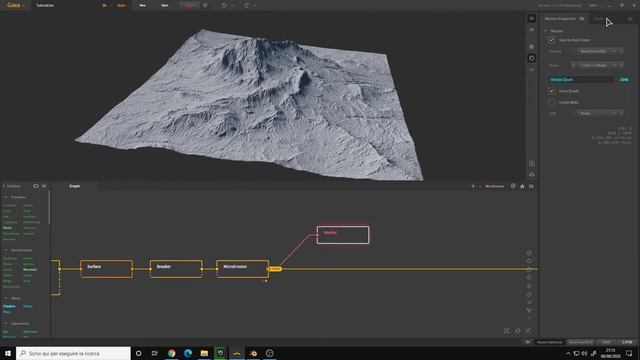Open Task View from the taskbar
The height and width of the screenshot is (360, 640).
point(155,353)
